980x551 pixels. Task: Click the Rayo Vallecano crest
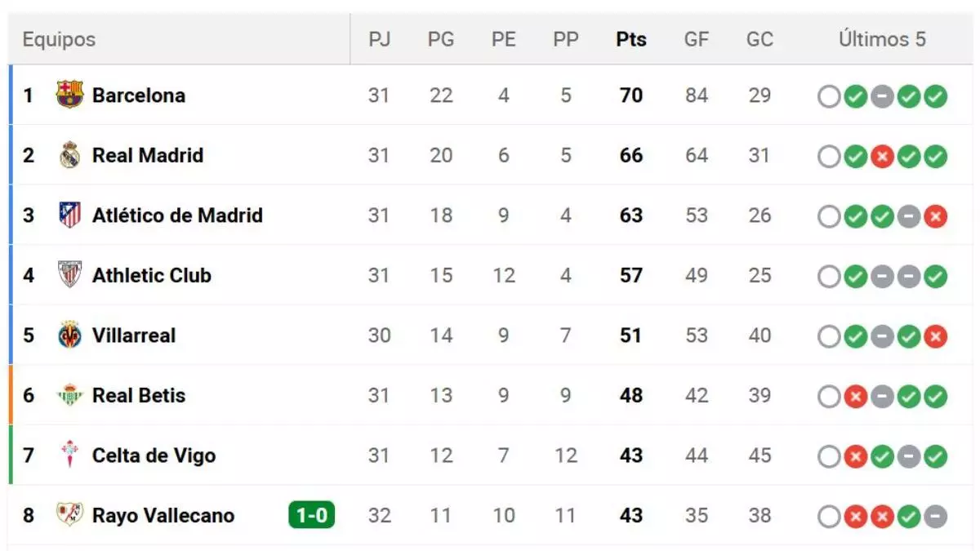(x=69, y=516)
